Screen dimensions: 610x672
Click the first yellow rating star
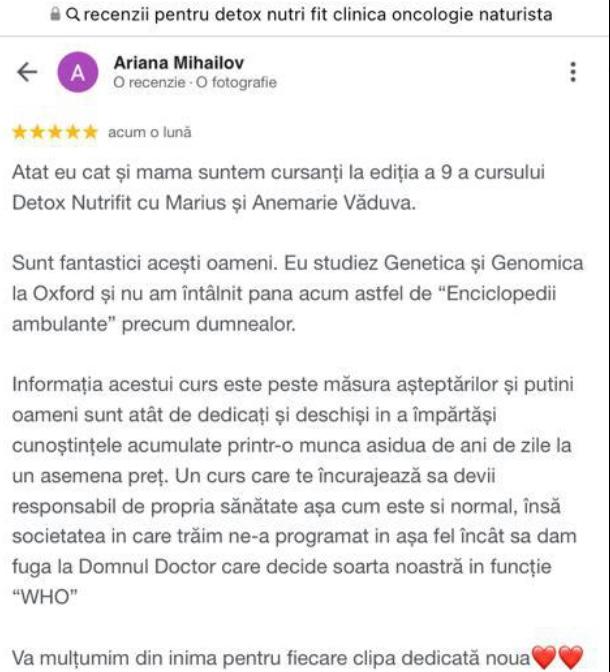click(20, 132)
